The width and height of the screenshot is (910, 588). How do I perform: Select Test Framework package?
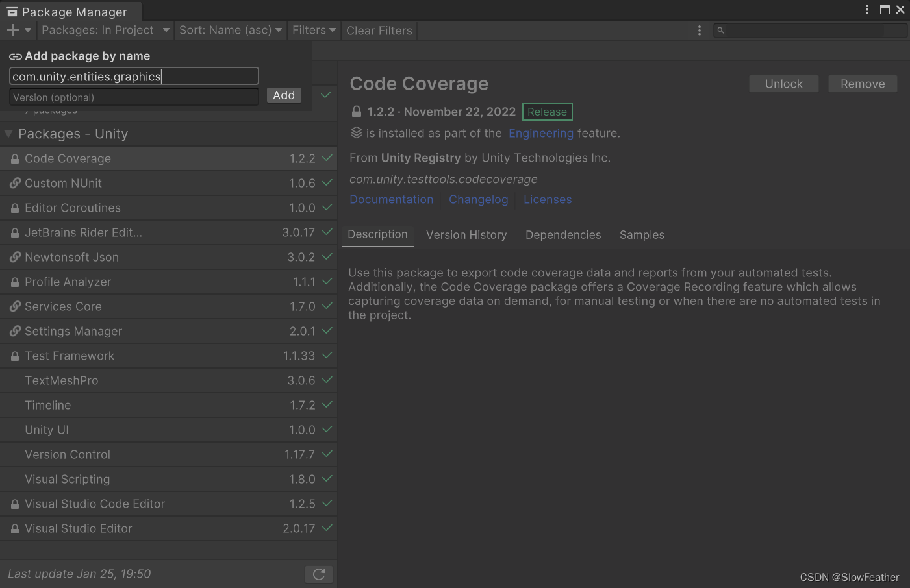click(169, 356)
